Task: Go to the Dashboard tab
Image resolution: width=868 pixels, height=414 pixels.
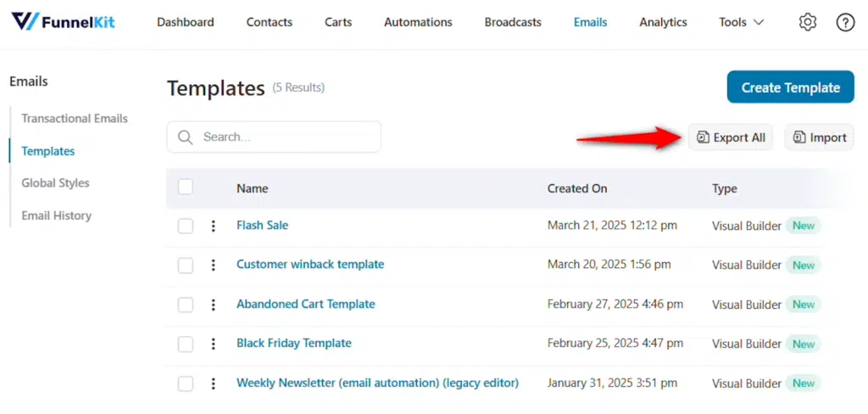Action: 186,23
